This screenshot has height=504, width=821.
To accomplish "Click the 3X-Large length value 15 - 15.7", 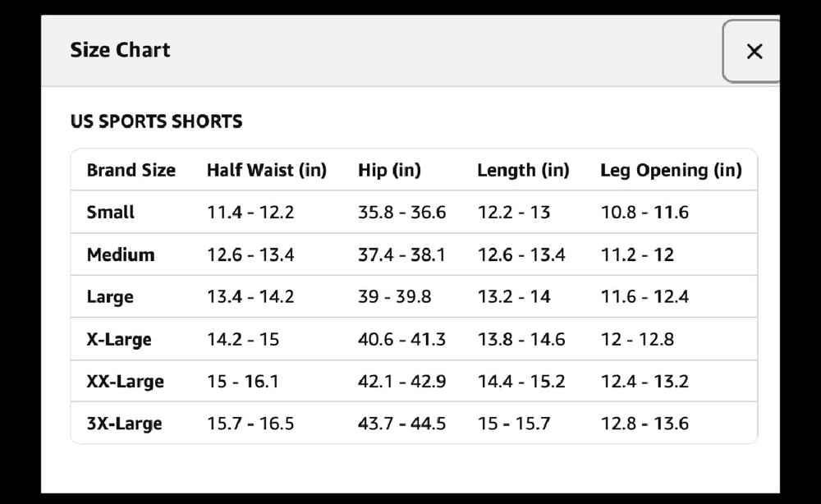I will pyautogui.click(x=514, y=423).
